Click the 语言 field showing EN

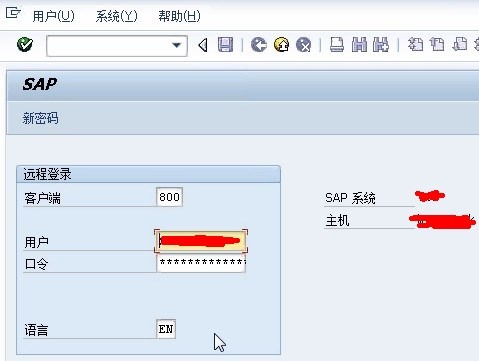click(x=166, y=329)
